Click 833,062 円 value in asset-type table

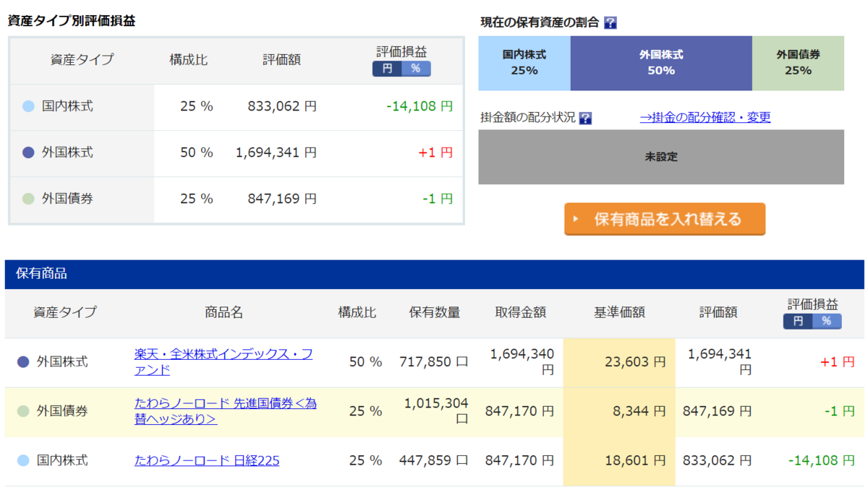pyautogui.click(x=282, y=106)
